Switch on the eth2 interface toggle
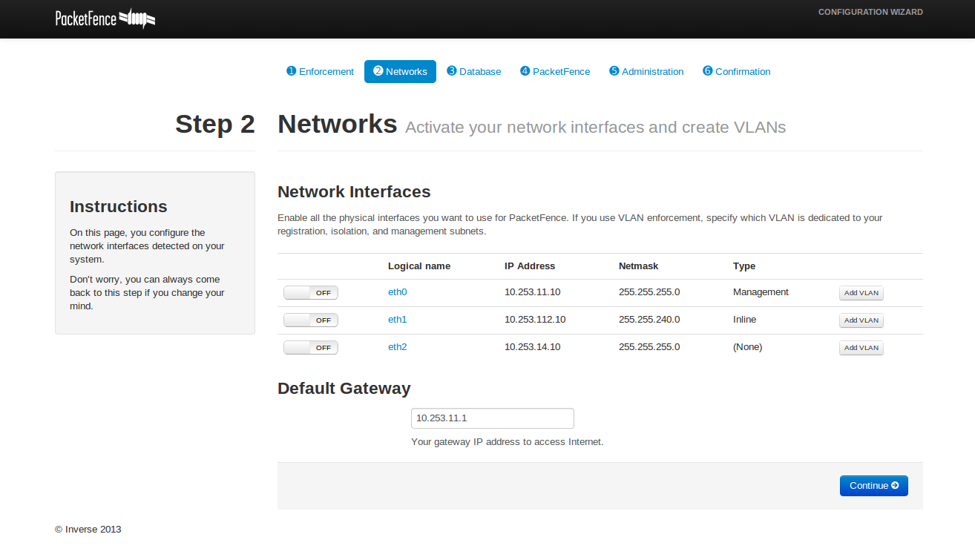The image size is (975, 560). [x=310, y=348]
